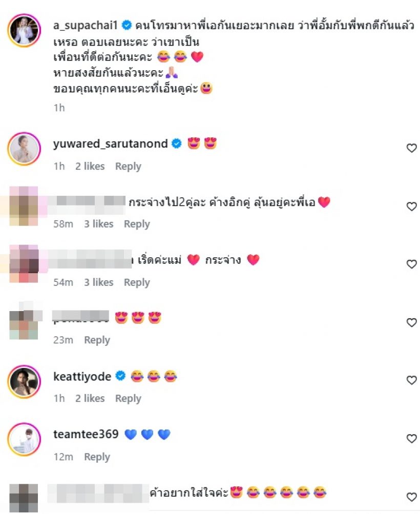Reply to keattiyode's comment
420x514 pixels.
point(128,398)
